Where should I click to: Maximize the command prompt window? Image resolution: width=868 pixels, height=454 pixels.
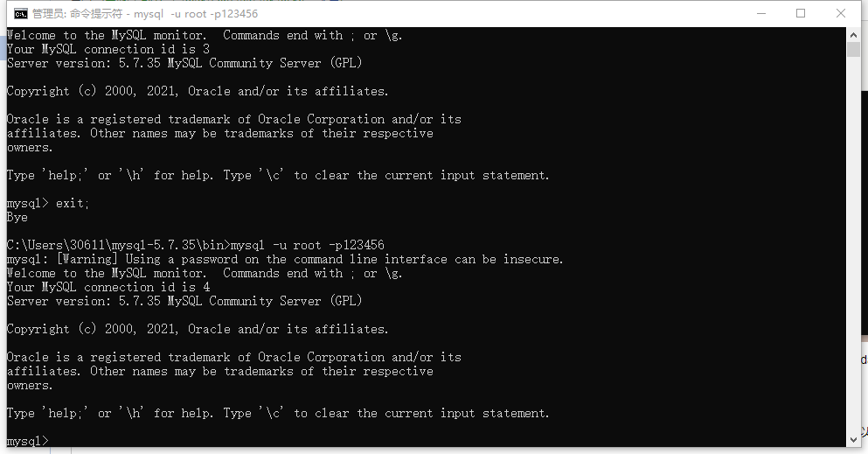pos(801,13)
